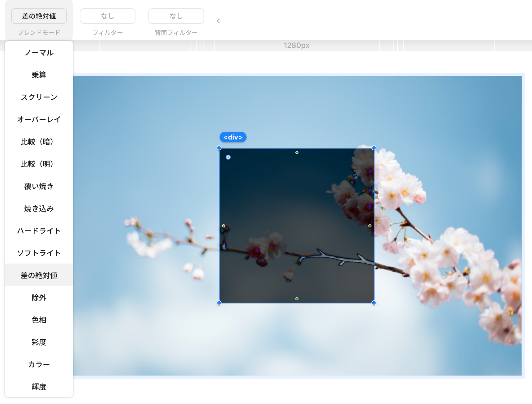Select ノーマル blend mode
Screen dimensions: 532x404
pyautogui.click(x=39, y=53)
